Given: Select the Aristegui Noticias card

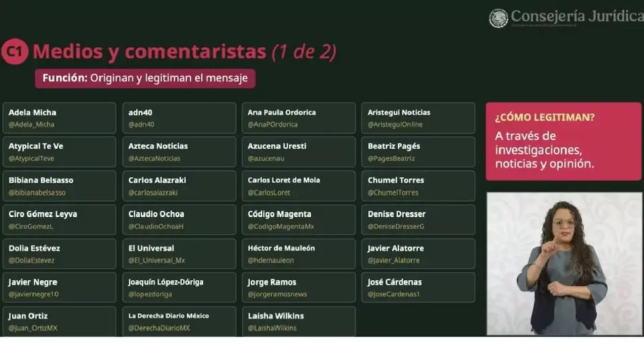Looking at the screenshot, I should point(418,118).
